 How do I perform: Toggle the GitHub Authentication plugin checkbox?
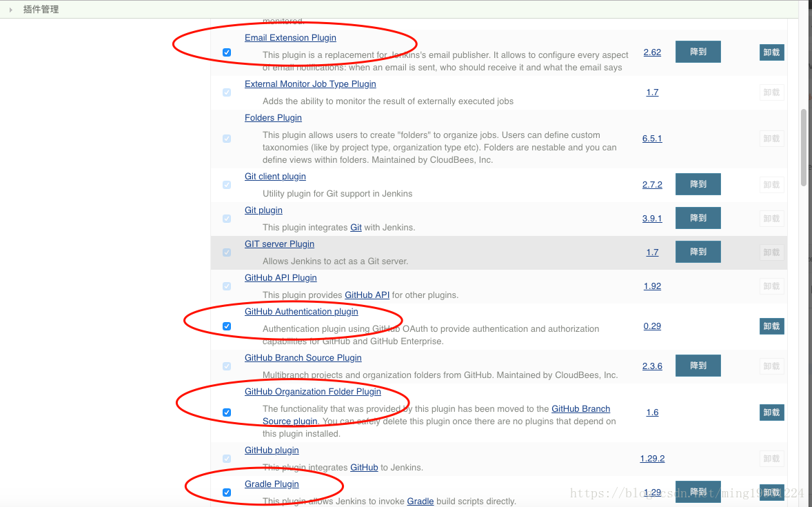tap(227, 326)
